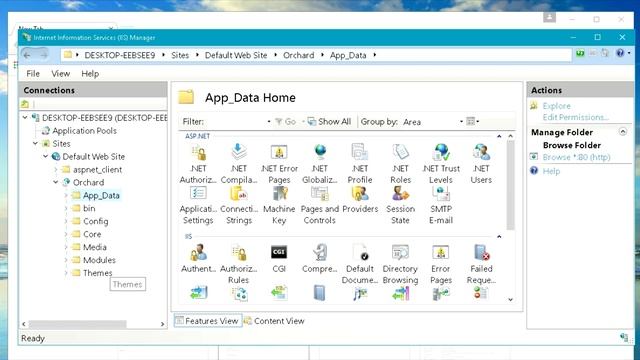
Task: Open .NET Profile feature
Action: coord(360,164)
